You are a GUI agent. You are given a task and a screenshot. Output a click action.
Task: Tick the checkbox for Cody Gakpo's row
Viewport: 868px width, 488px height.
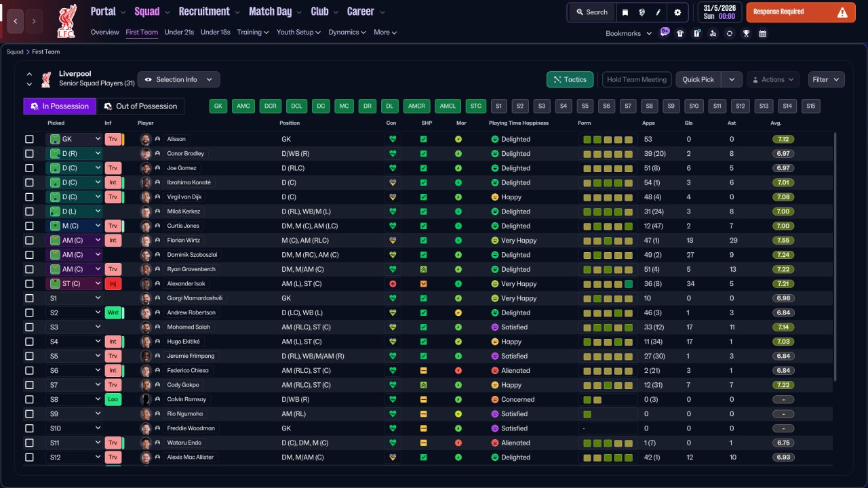tap(29, 385)
